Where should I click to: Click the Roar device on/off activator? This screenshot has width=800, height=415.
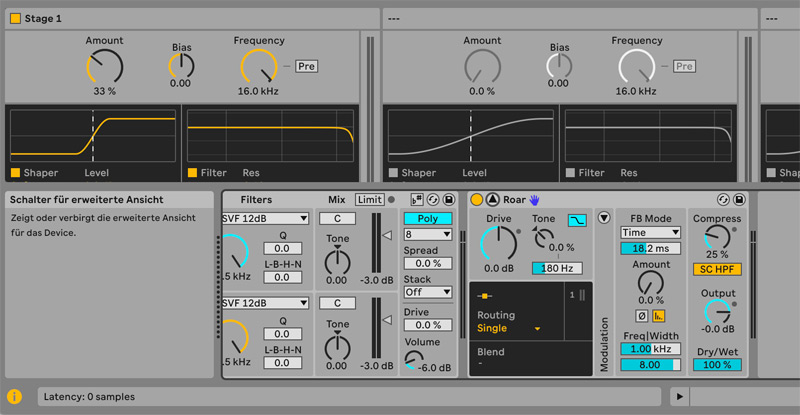tap(477, 200)
